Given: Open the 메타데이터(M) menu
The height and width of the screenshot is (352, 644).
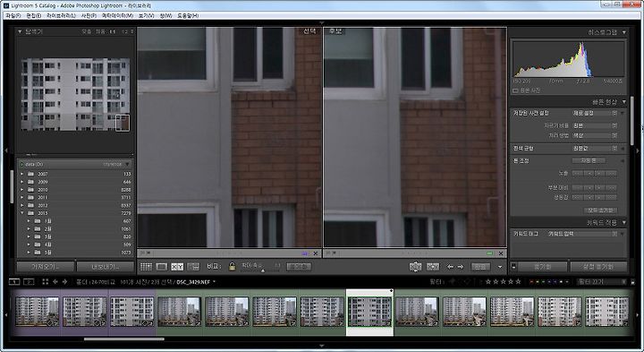Looking at the screenshot, I should [117, 15].
